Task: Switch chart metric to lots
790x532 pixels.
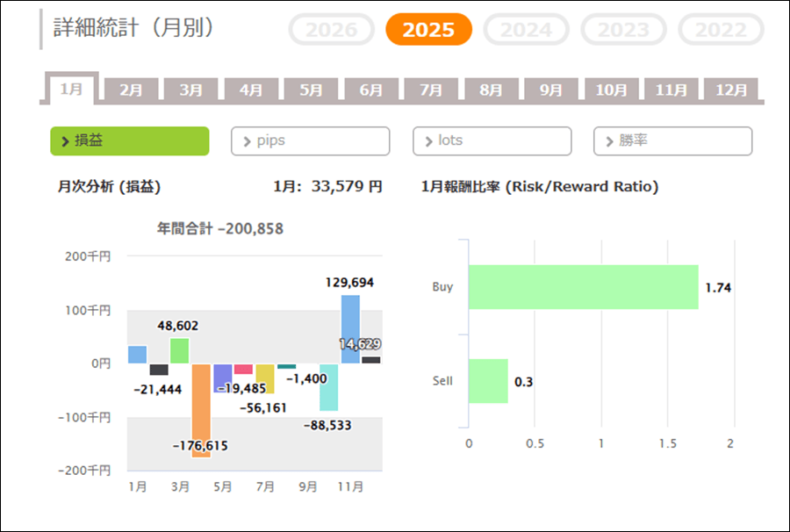Action: [492, 141]
